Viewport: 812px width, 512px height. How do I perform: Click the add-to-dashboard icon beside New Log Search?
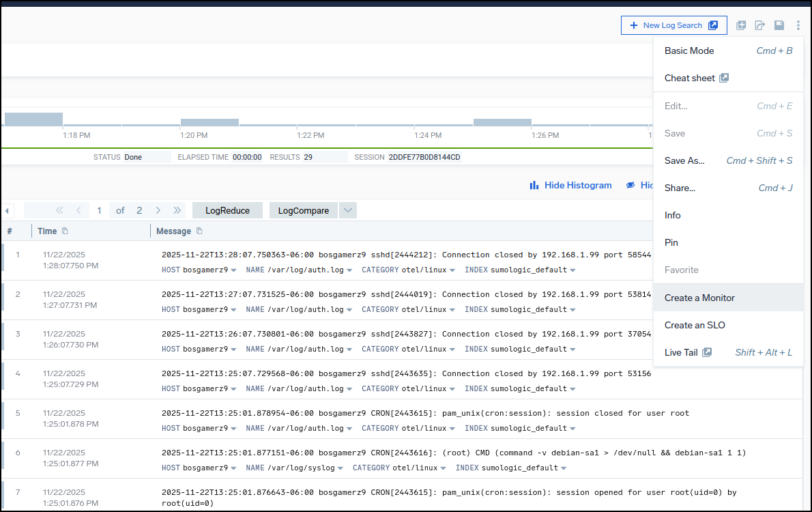(741, 25)
